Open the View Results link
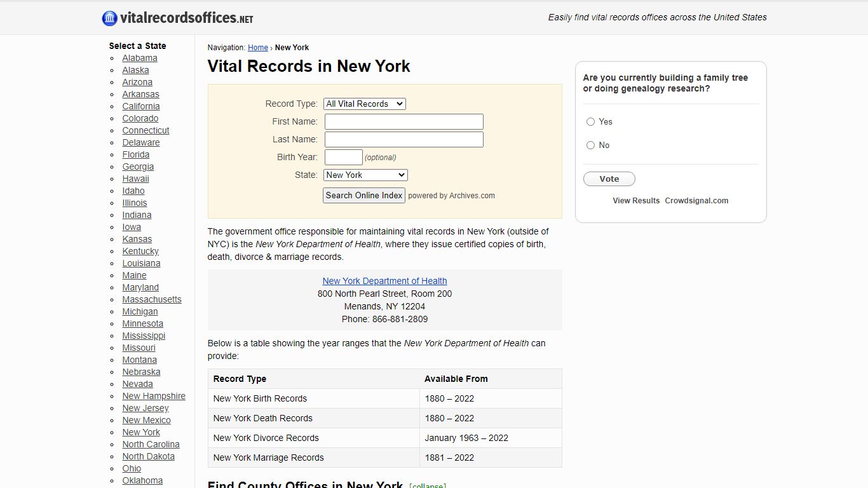 click(636, 200)
